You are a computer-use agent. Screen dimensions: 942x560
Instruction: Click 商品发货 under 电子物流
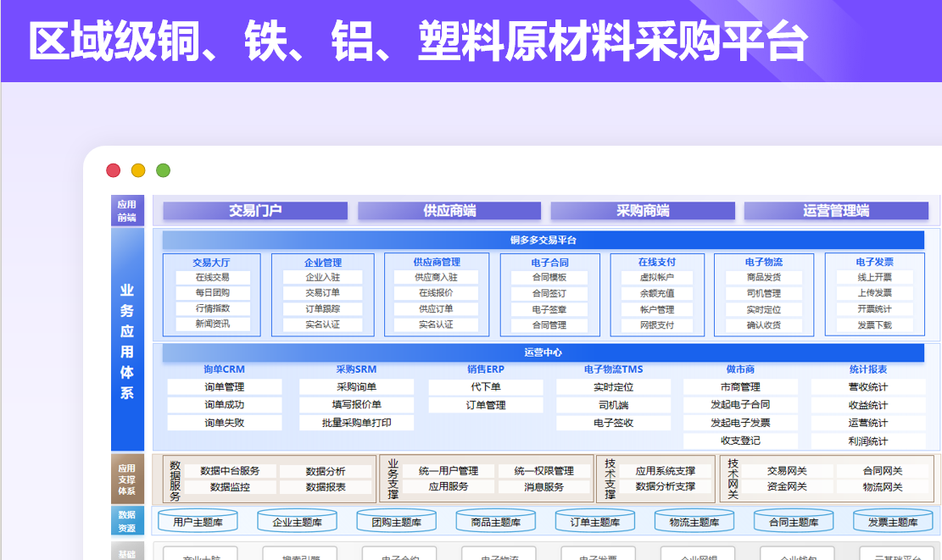[764, 277]
